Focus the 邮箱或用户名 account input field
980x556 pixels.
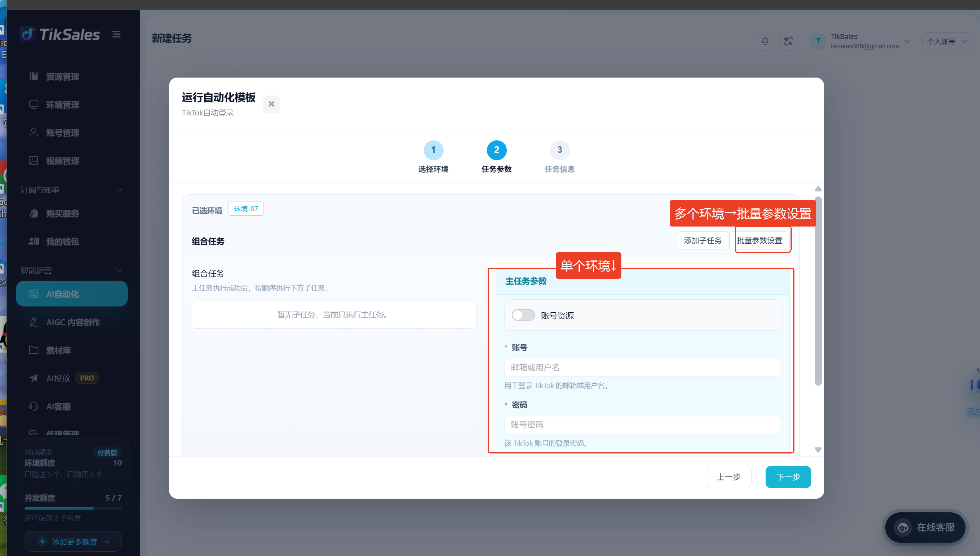click(x=642, y=367)
